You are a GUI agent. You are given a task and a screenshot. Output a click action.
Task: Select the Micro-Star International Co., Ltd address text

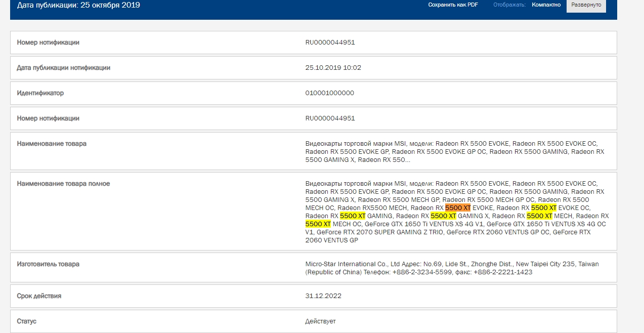pyautogui.click(x=452, y=268)
